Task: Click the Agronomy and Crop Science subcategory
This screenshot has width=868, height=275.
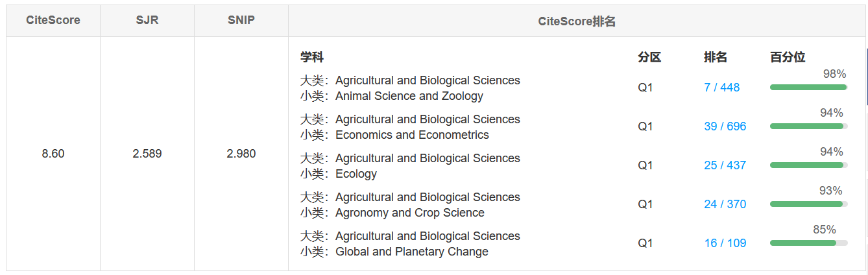Action: (409, 213)
